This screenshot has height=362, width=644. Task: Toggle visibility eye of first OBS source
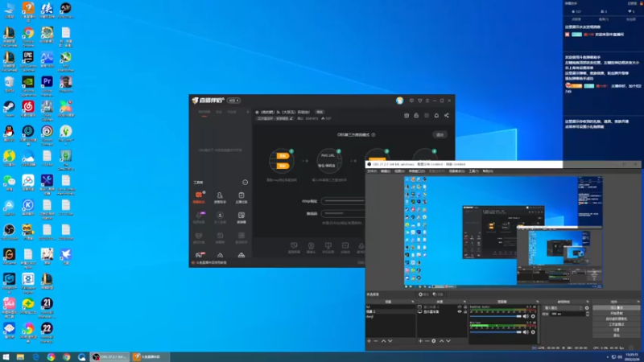pyautogui.click(x=460, y=307)
